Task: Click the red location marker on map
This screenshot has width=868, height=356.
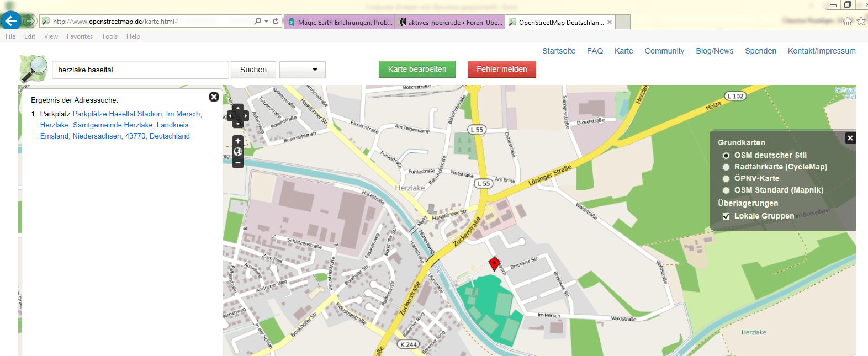Action: 495,263
